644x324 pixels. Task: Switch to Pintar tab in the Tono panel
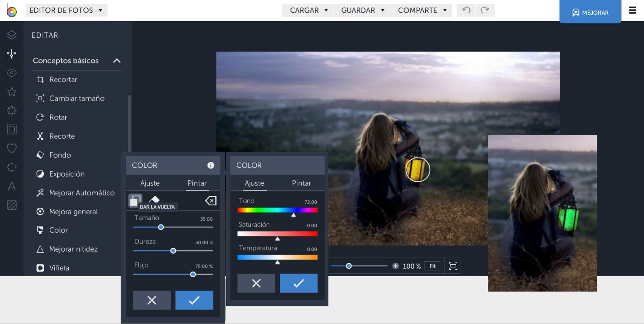[301, 183]
